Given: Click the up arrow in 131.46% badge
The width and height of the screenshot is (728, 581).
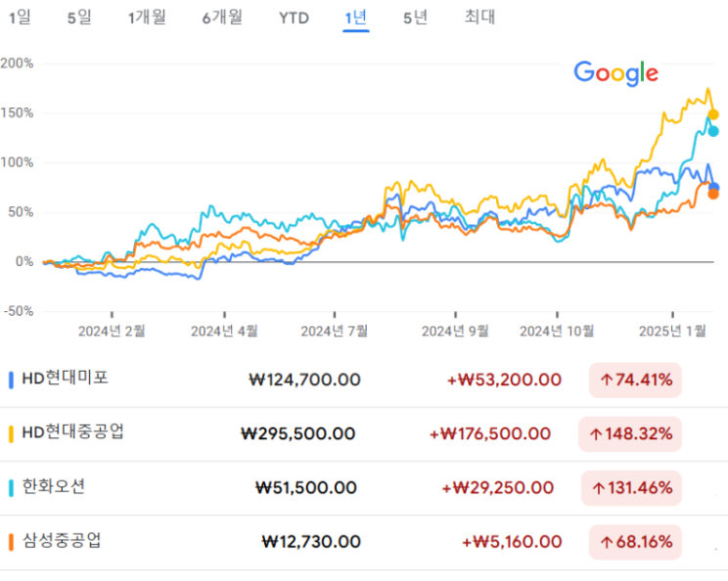Looking at the screenshot, I should pyautogui.click(x=599, y=488).
